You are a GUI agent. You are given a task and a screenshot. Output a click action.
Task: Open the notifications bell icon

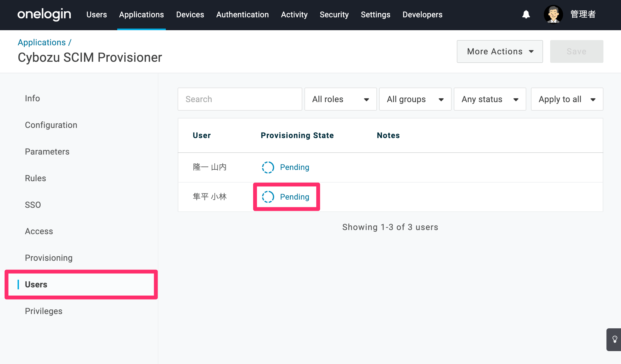[526, 14]
